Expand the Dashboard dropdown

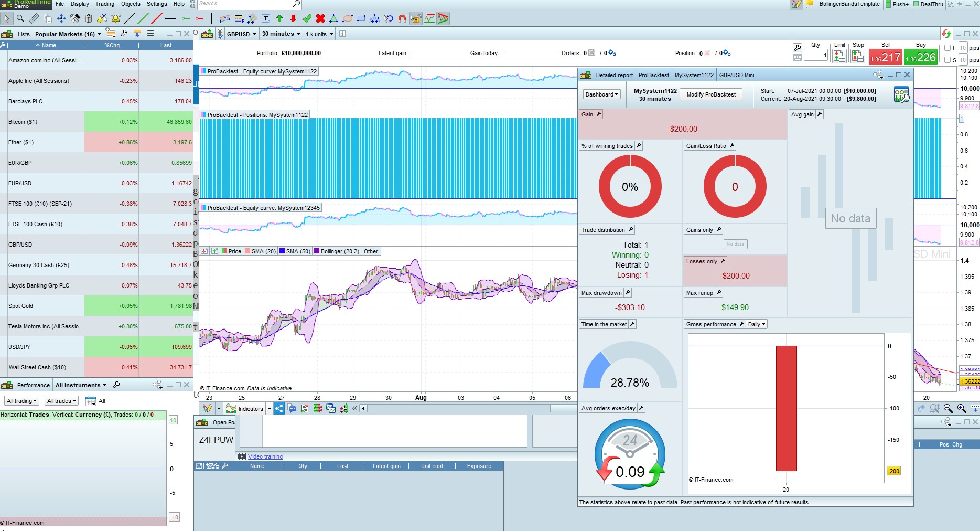pos(601,94)
